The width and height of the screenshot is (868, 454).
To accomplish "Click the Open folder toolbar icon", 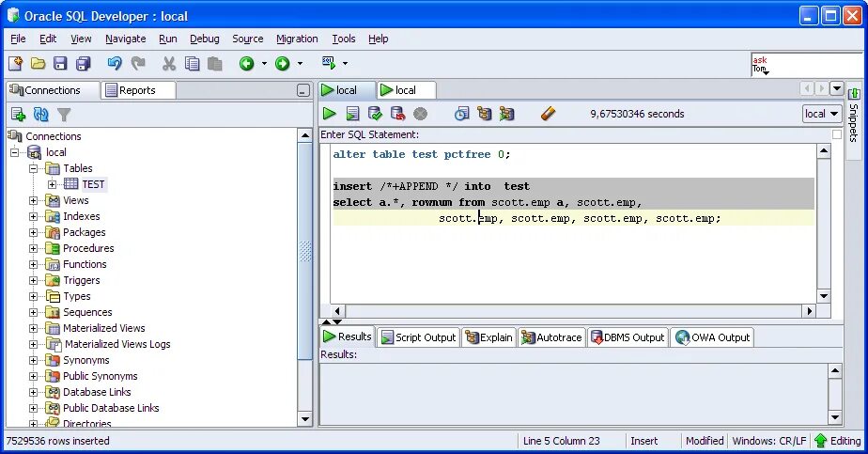I will 38,63.
